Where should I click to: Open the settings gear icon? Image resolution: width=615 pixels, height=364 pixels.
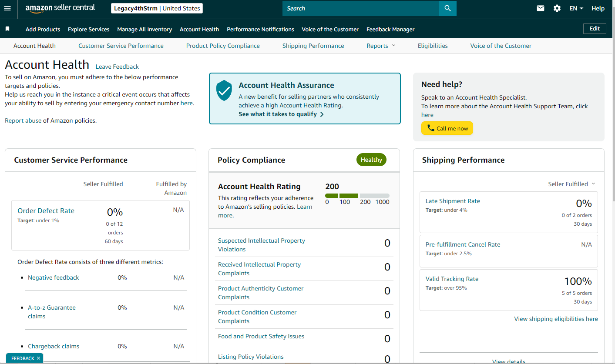(x=557, y=8)
